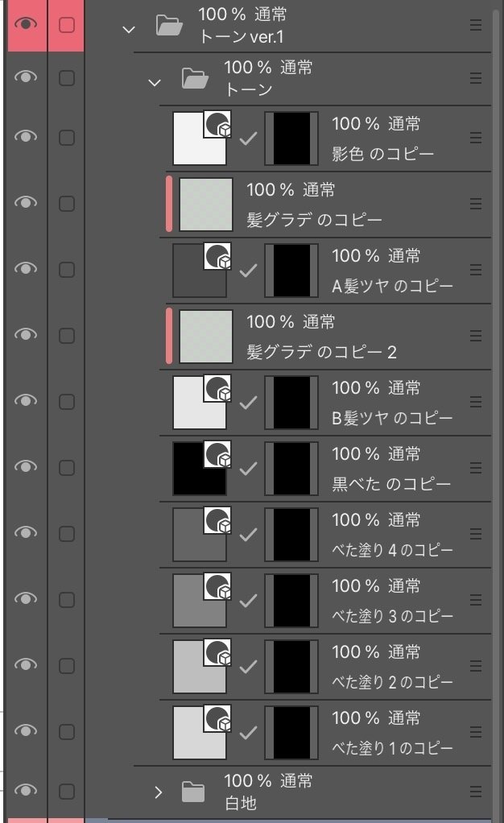Check the select box for べた塗り 2 のコピー
Screen dimensions: 504x823
coord(67,665)
